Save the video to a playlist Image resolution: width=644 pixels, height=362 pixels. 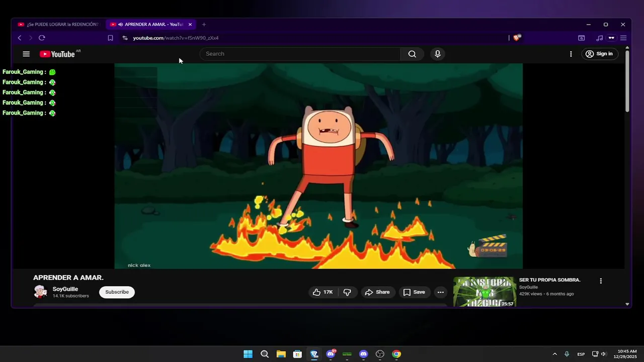tap(414, 292)
